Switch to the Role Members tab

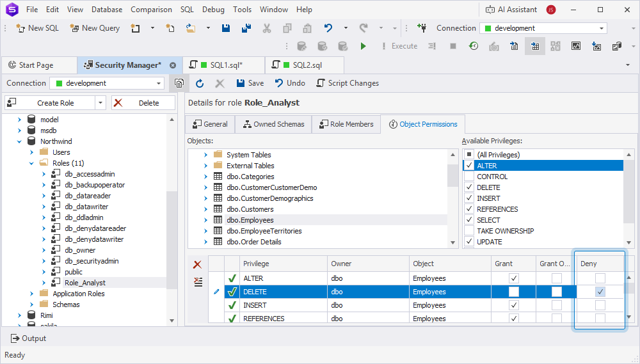(346, 124)
